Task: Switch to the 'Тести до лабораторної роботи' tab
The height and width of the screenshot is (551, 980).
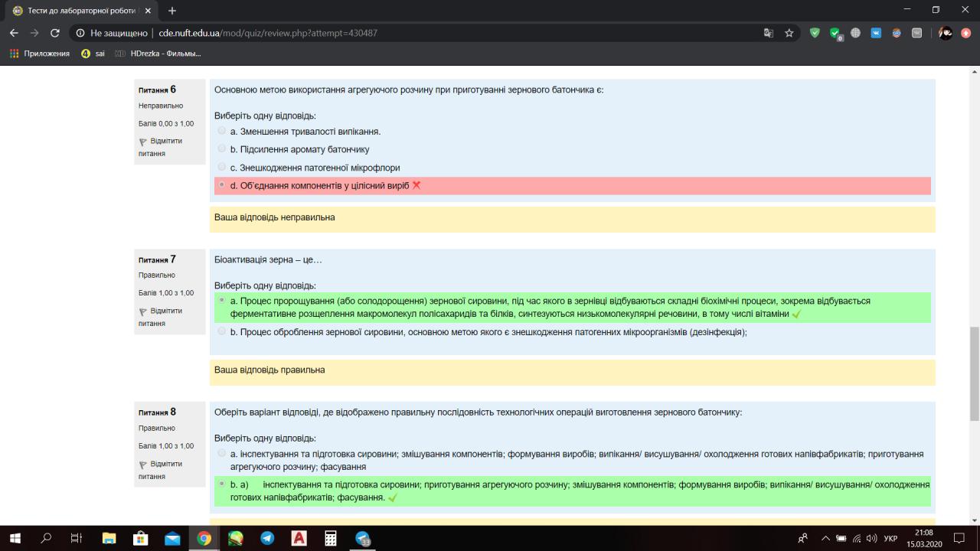Action: point(77,11)
